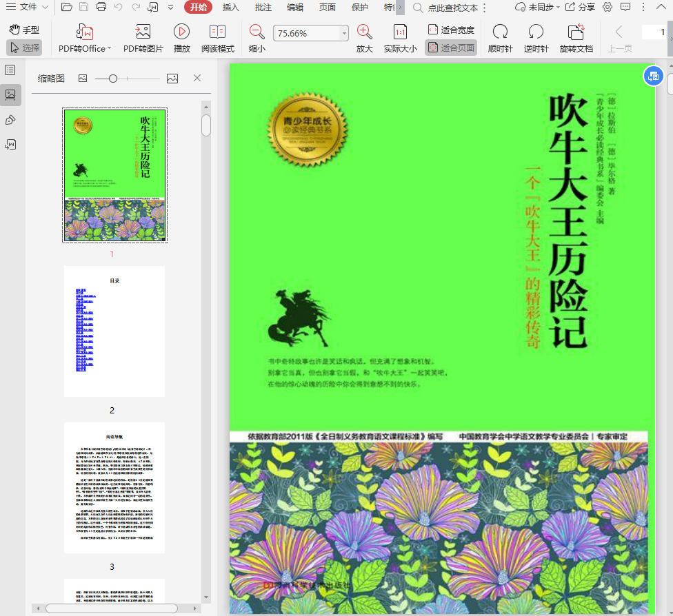
Task: Switch to the 插入 tab
Action: coord(231,7)
